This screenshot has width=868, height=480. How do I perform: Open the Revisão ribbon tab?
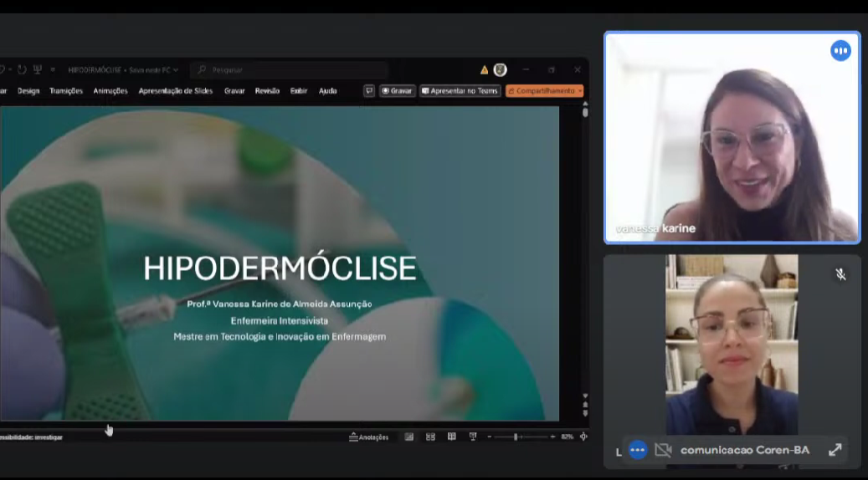[x=267, y=91]
